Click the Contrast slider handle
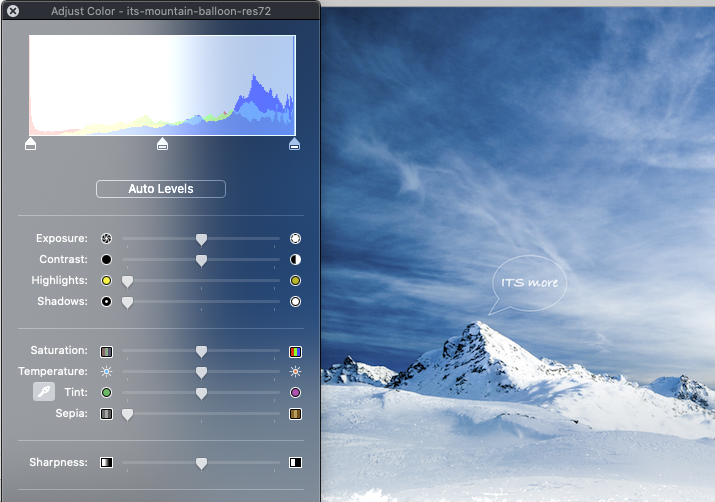The image size is (715, 502). pyautogui.click(x=201, y=260)
